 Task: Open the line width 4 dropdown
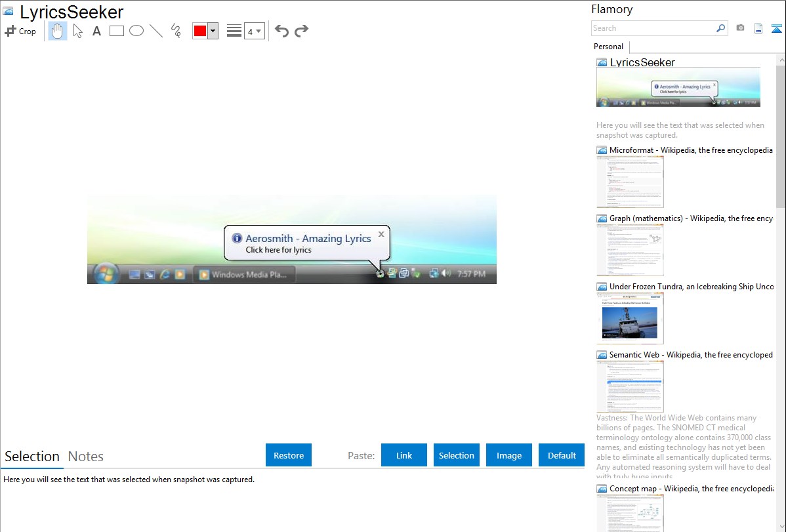pyautogui.click(x=254, y=31)
